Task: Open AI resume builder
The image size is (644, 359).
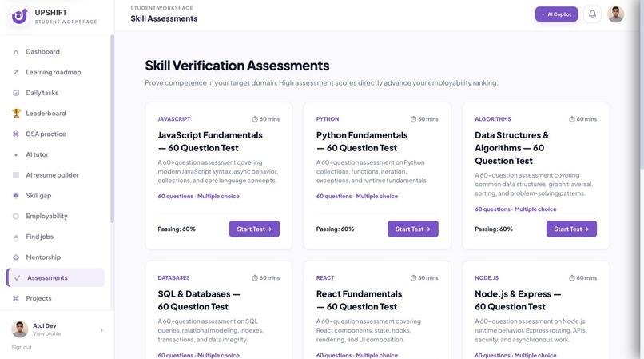Action: 55,175
